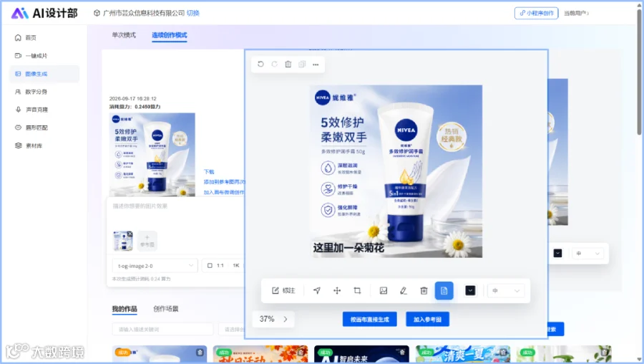Open the t-og-image 2-0 model dropdown
Viewport: 644px width, 364px height.
[x=155, y=266]
